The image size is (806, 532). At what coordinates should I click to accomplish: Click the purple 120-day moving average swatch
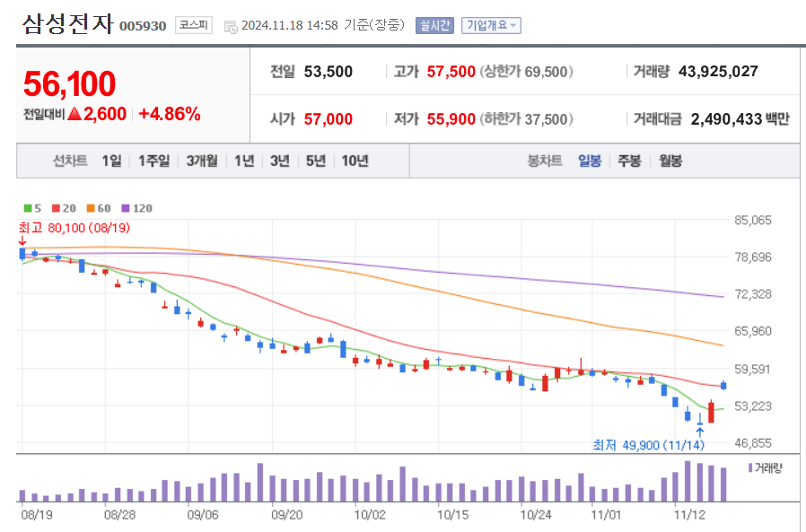[126, 208]
